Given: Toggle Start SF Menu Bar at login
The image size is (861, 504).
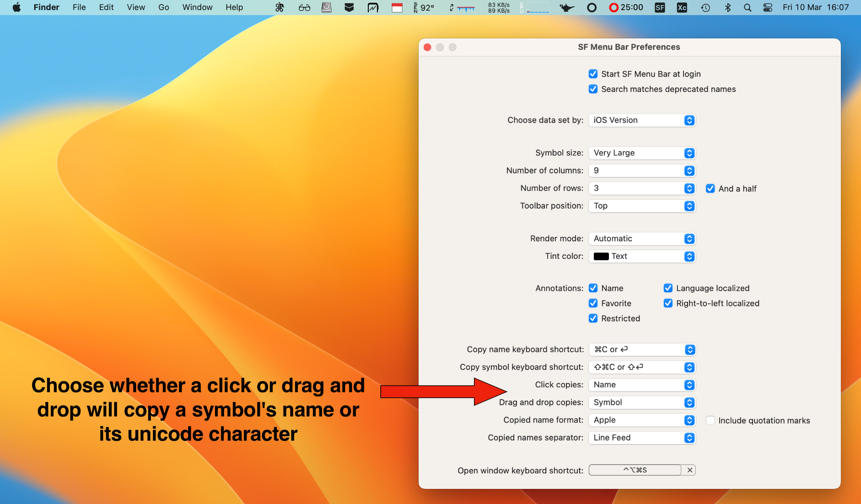Looking at the screenshot, I should (x=593, y=74).
